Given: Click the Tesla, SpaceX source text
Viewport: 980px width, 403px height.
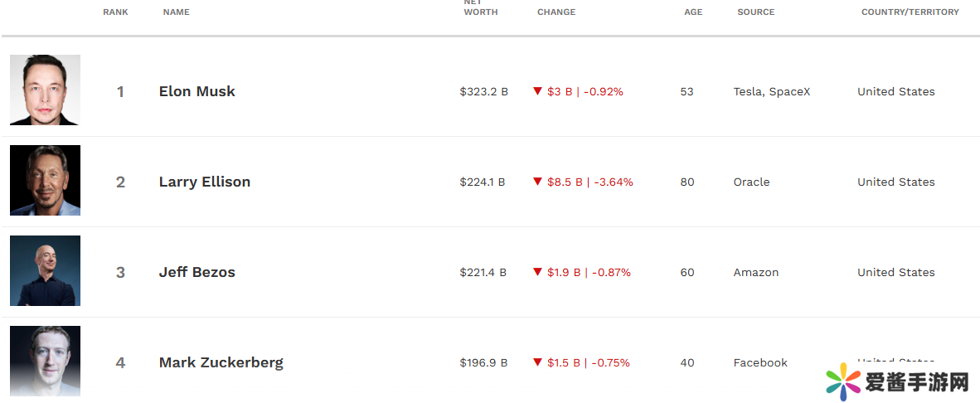Looking at the screenshot, I should coord(771,91).
